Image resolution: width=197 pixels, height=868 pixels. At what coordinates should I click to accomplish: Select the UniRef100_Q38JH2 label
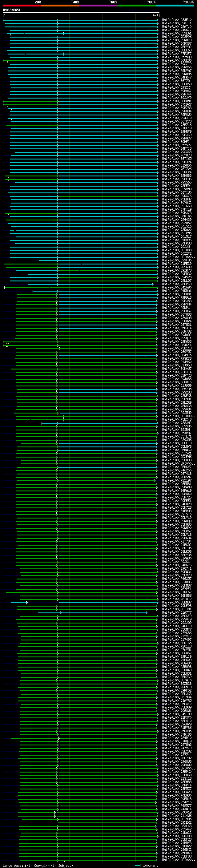[x=176, y=423]
